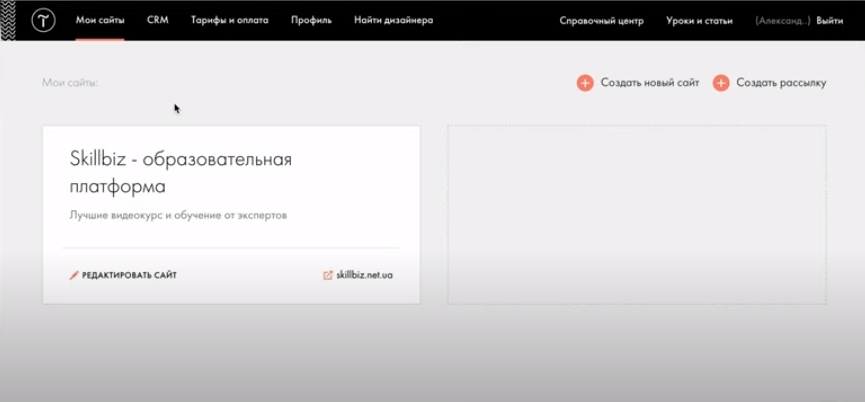Open the Skillbiz - образовательная платформа site title
The image size is (865, 402).
(x=180, y=173)
